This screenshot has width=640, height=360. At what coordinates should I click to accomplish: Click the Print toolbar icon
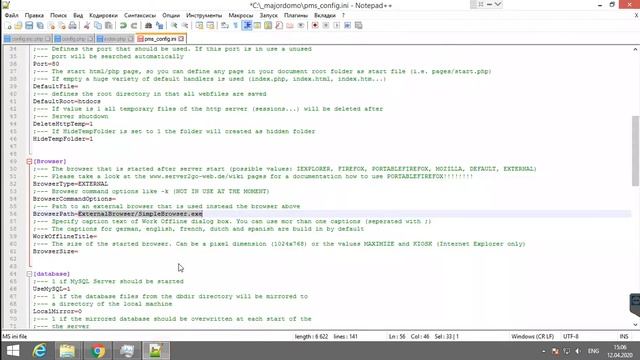[73, 26]
